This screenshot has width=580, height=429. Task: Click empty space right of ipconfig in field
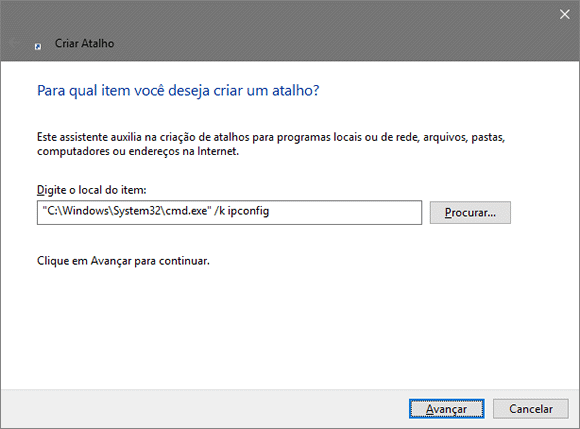tap(344, 212)
